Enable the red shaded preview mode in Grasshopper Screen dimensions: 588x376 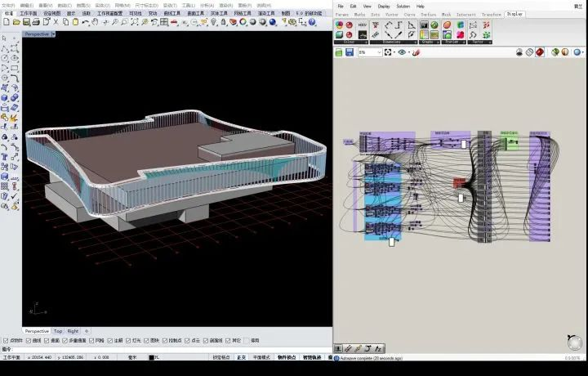point(540,52)
